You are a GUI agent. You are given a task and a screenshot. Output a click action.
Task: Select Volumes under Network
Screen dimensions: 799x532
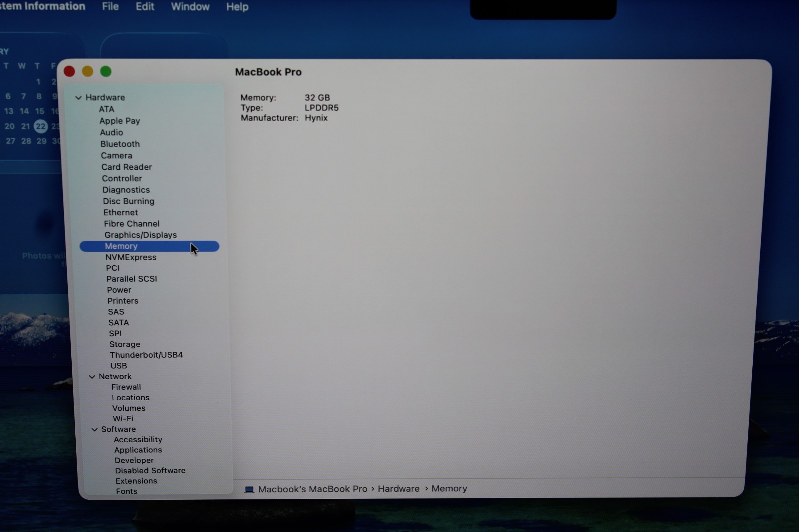pos(129,408)
